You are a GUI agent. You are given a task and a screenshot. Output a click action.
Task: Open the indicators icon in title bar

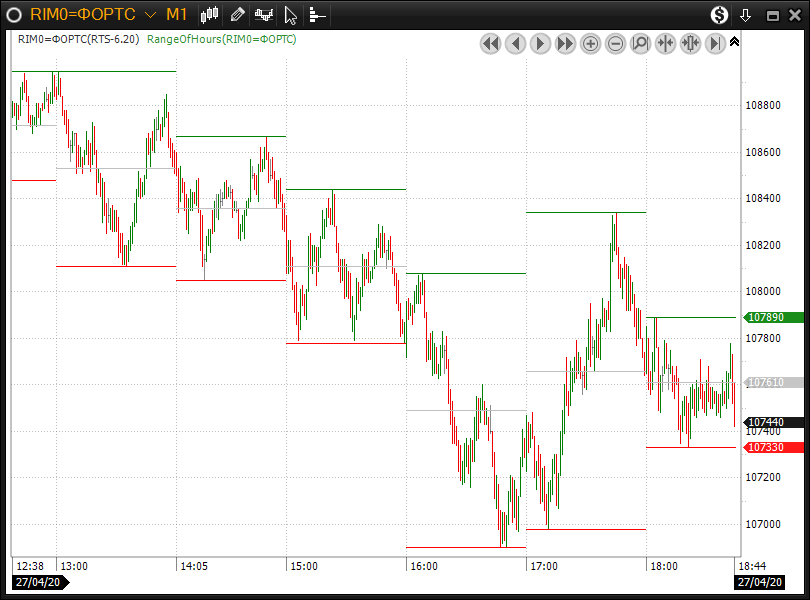coord(264,15)
